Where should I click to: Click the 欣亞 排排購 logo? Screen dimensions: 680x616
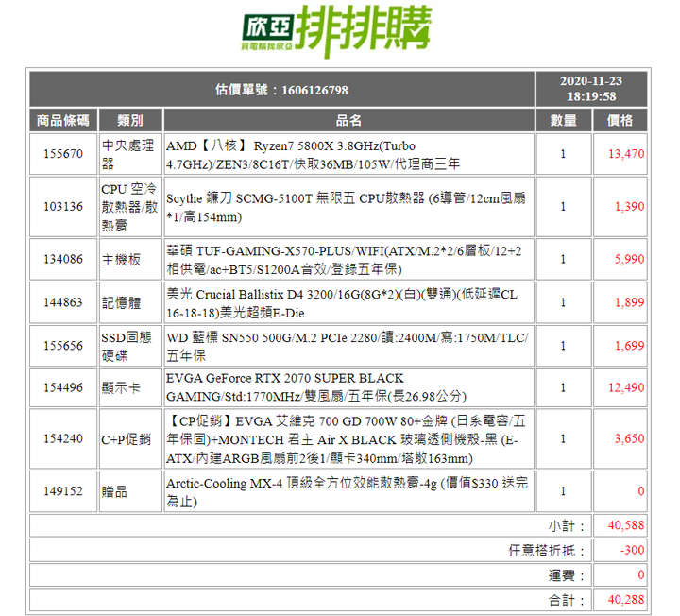336,31
